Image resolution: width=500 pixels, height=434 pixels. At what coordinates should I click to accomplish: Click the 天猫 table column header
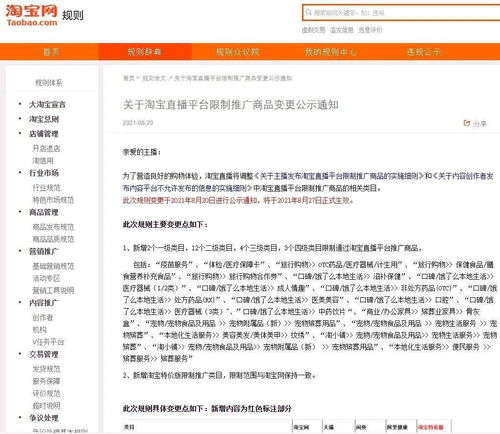click(x=329, y=427)
